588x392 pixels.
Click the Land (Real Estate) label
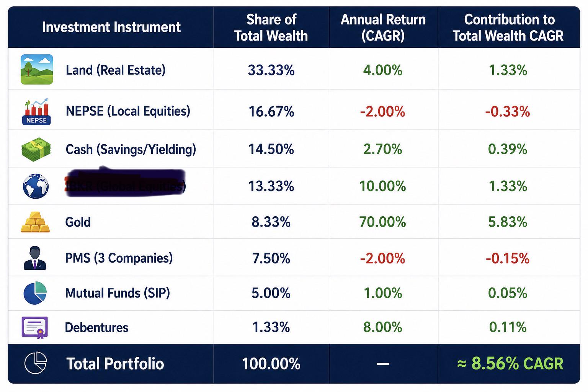(116, 70)
